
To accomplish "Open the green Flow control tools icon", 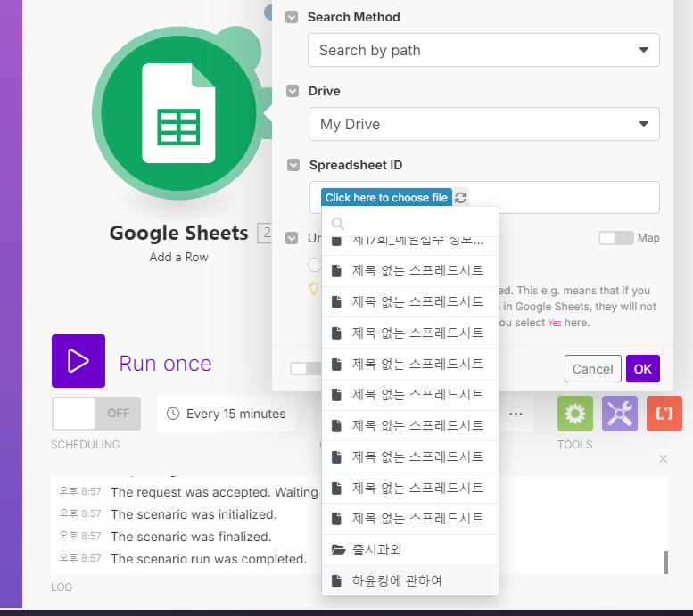I will point(575,414).
